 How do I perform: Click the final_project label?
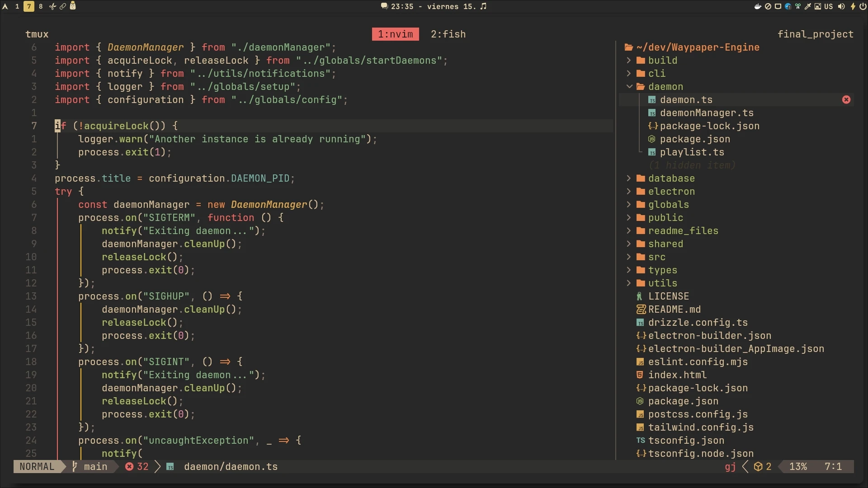[816, 34]
